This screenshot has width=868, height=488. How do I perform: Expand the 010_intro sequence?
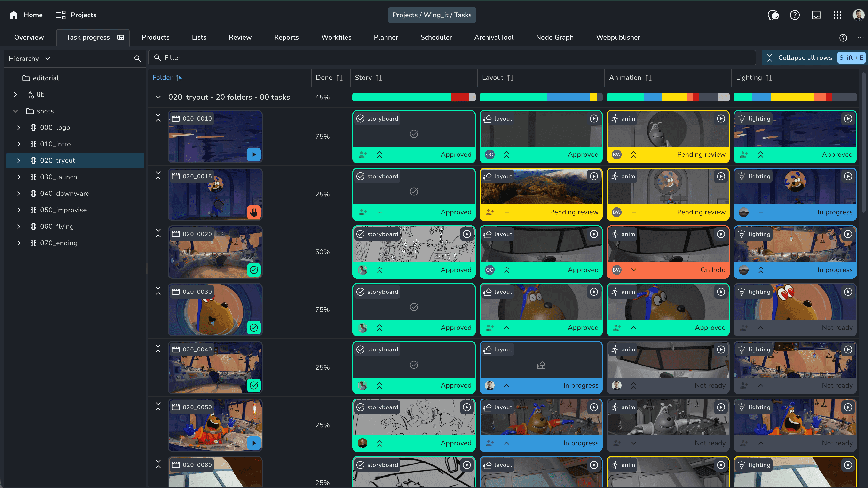[19, 144]
